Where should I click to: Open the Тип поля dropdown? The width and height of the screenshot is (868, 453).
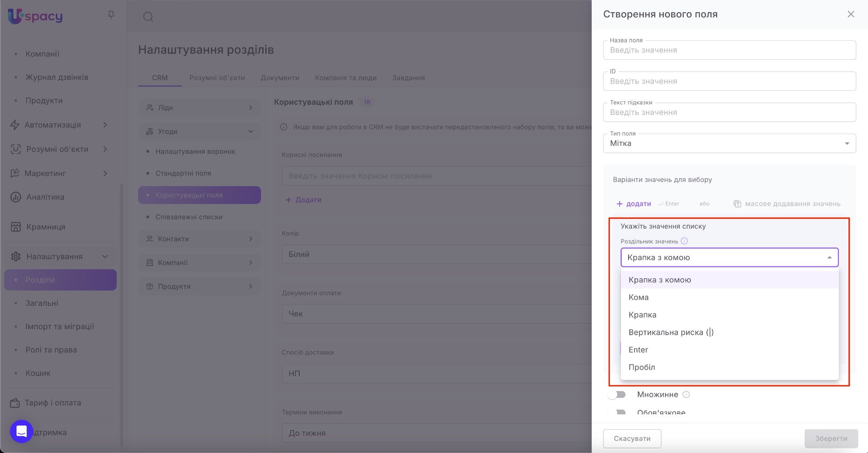click(729, 143)
